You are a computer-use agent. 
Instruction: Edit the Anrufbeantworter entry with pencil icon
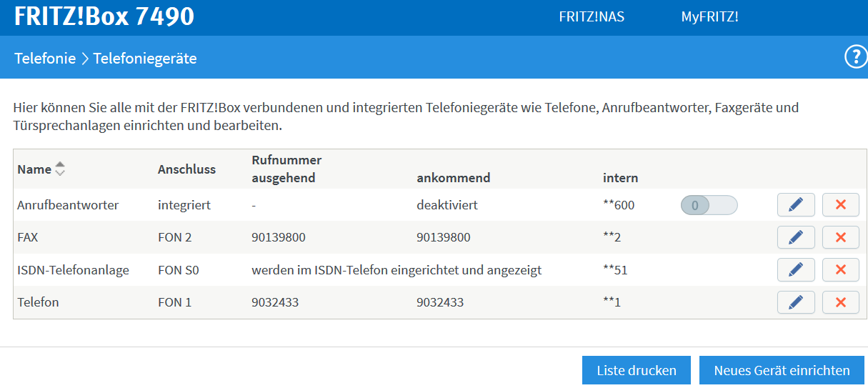point(796,205)
